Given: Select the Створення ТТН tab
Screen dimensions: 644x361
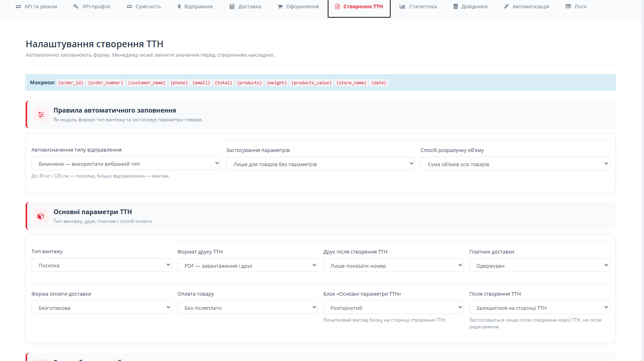Looking at the screenshot, I should [x=359, y=7].
